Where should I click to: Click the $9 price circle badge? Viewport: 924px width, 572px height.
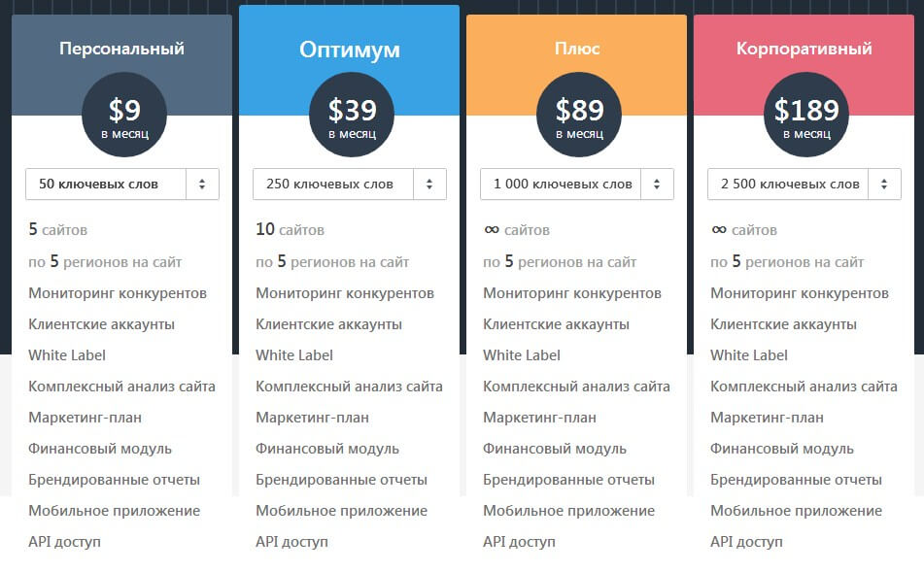click(x=123, y=116)
